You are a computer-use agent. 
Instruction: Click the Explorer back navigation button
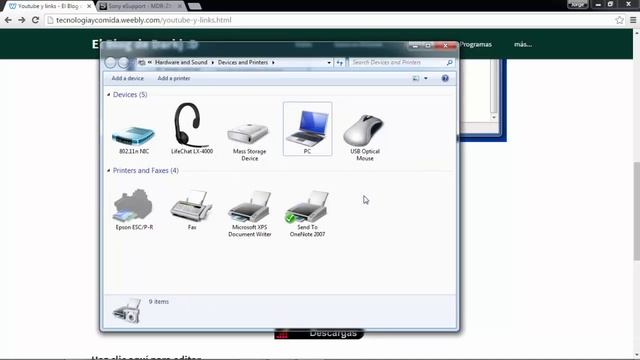point(111,62)
